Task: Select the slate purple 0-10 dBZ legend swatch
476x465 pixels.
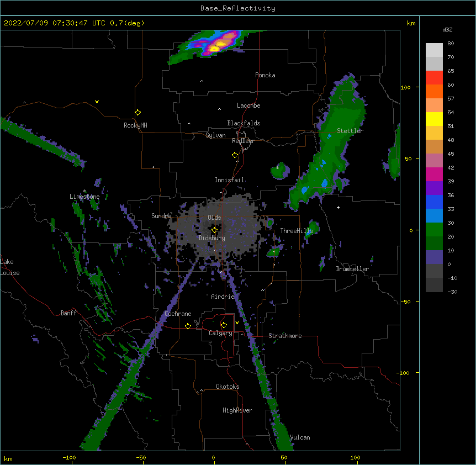Action: (x=434, y=257)
